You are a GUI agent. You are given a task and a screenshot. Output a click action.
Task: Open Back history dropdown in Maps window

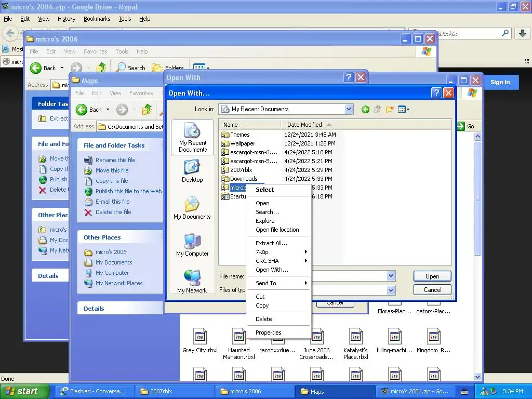[108, 110]
